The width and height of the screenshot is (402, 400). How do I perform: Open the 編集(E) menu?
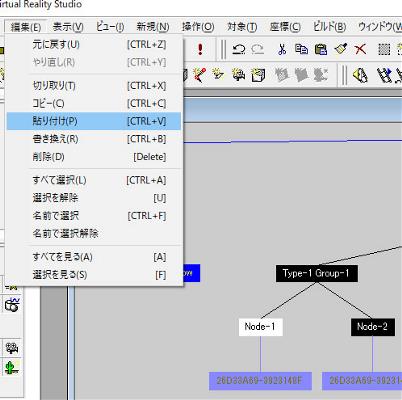click(x=26, y=27)
